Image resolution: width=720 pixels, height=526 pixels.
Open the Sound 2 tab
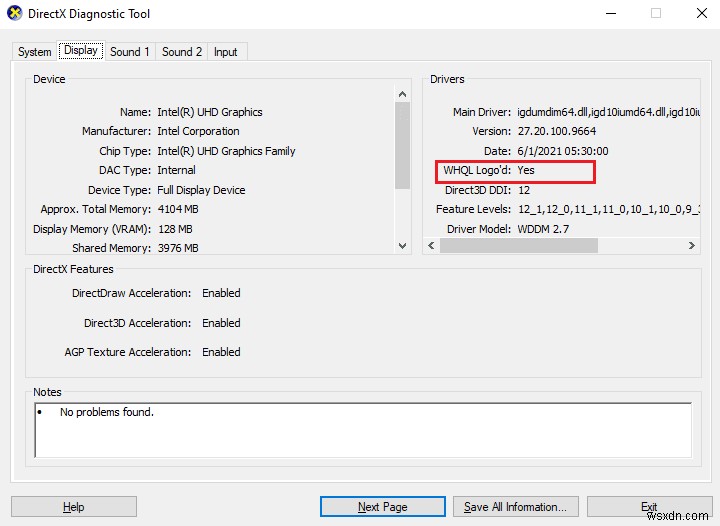pyautogui.click(x=182, y=52)
